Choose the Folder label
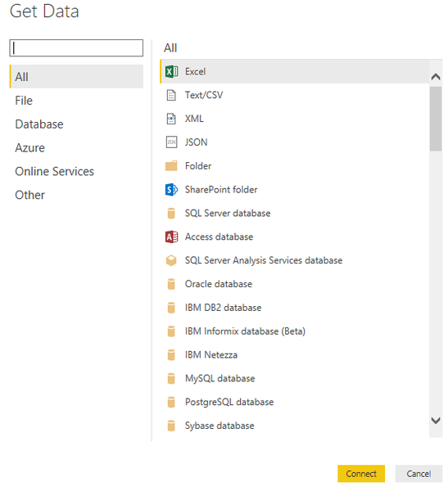Image resolution: width=448 pixels, height=491 pixels. 198,166
